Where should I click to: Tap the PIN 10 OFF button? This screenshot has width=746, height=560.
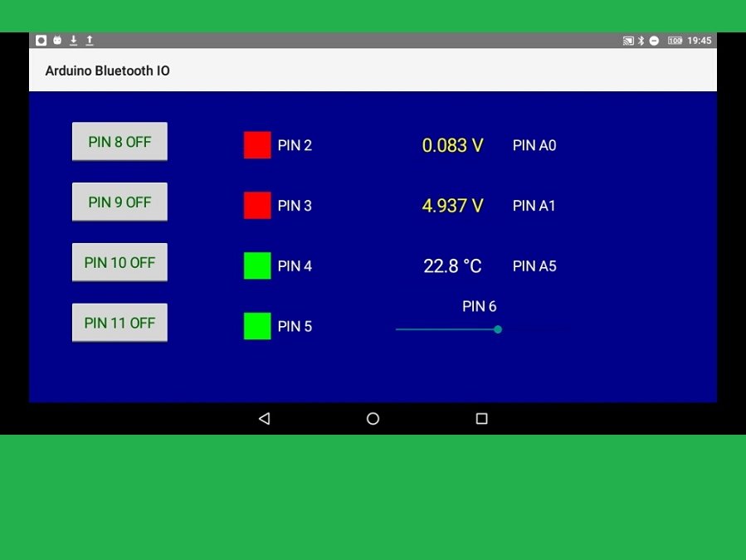coord(119,261)
